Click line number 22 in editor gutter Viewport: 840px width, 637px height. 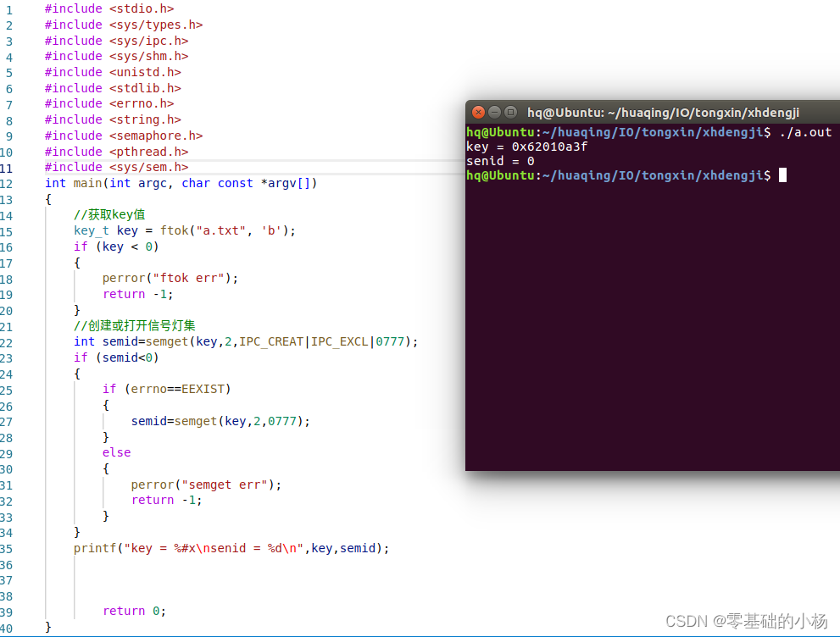point(6,343)
